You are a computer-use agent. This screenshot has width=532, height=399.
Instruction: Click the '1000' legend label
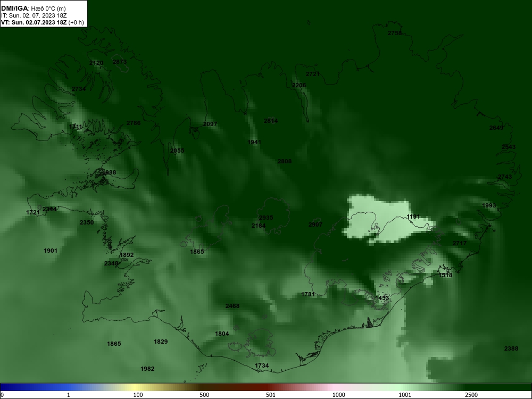coord(338,395)
